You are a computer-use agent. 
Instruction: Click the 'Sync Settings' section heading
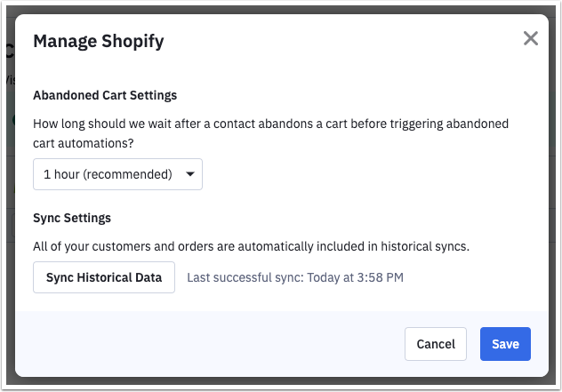[x=71, y=218]
